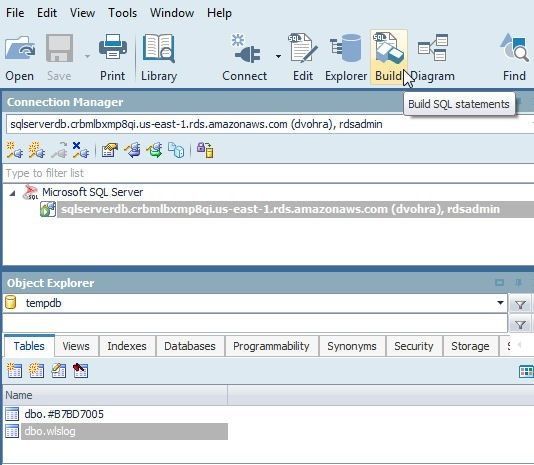This screenshot has width=534, height=465.
Task: Switch to the Views tab
Action: [x=76, y=346]
